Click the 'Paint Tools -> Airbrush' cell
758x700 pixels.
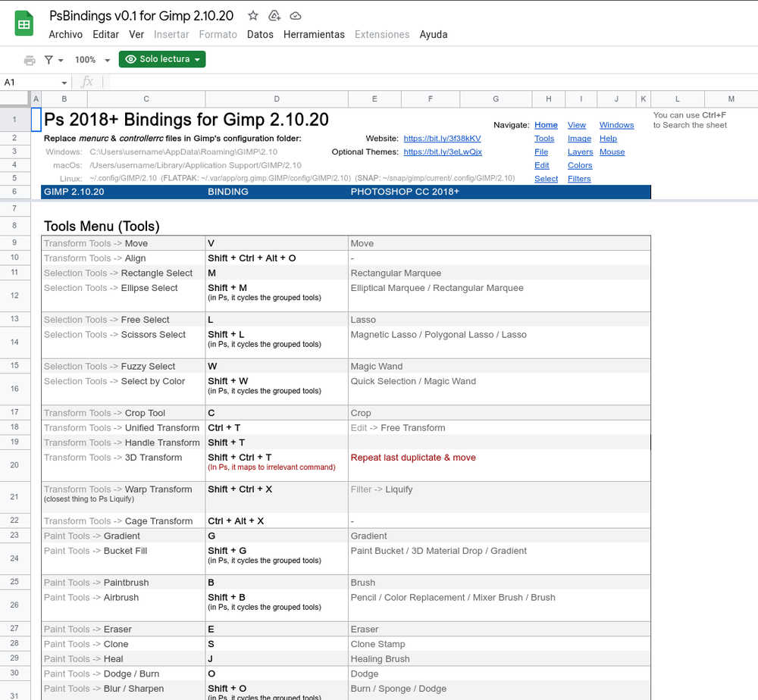click(x=124, y=606)
